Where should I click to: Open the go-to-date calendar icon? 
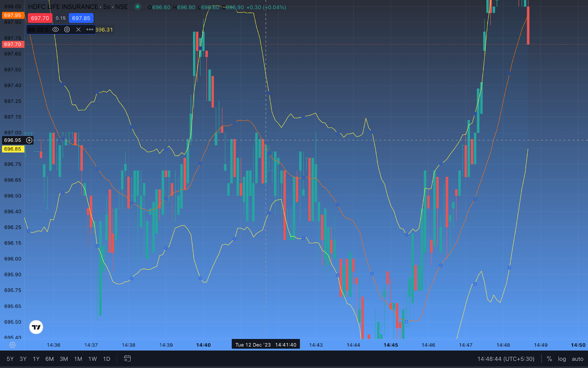[127, 358]
